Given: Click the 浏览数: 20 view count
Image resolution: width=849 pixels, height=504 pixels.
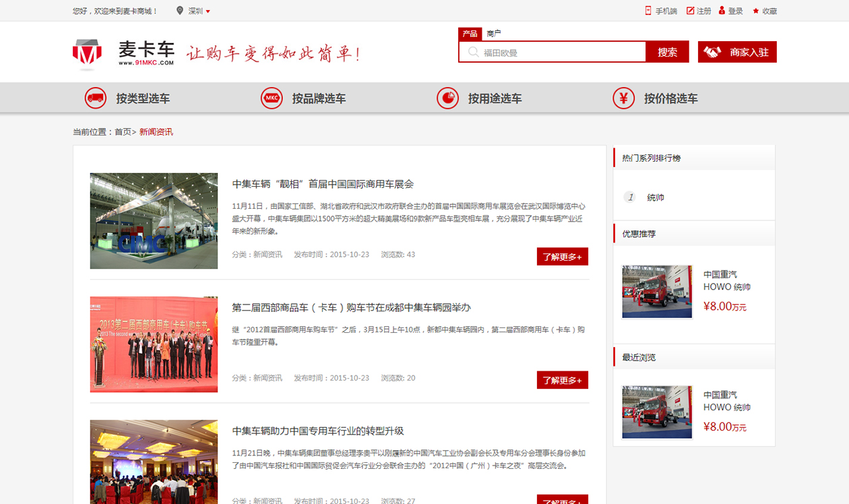Looking at the screenshot, I should click(x=398, y=378).
